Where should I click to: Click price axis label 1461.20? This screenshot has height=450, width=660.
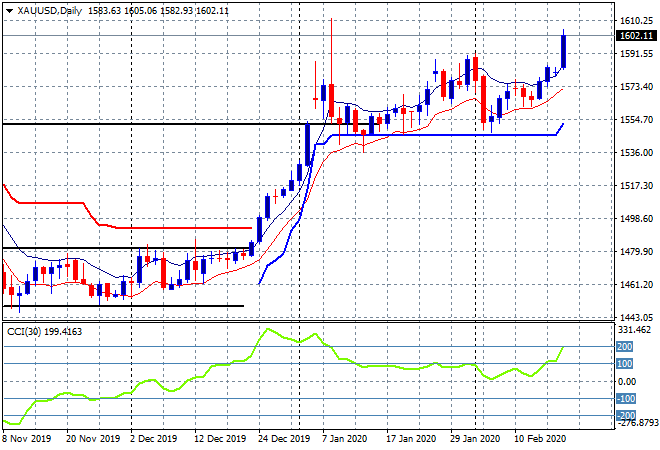pyautogui.click(x=636, y=285)
